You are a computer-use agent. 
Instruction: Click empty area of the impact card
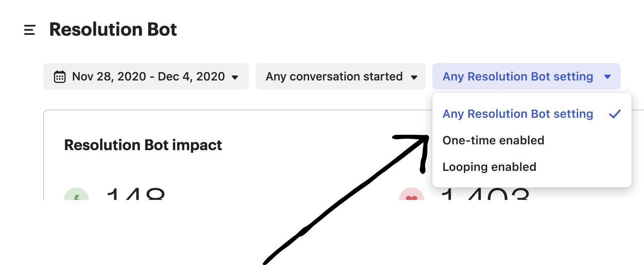point(290,166)
